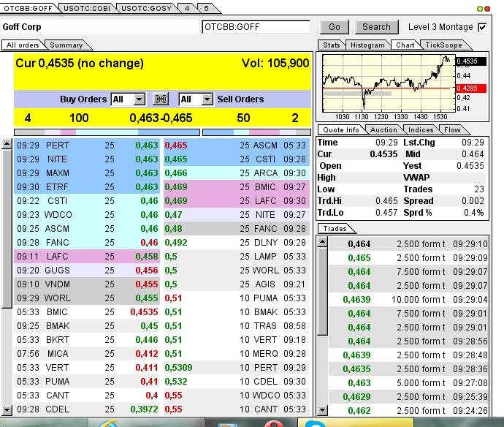Click the best bid-ask 0,463-0,465 label
This screenshot has height=427, width=504.
click(161, 118)
